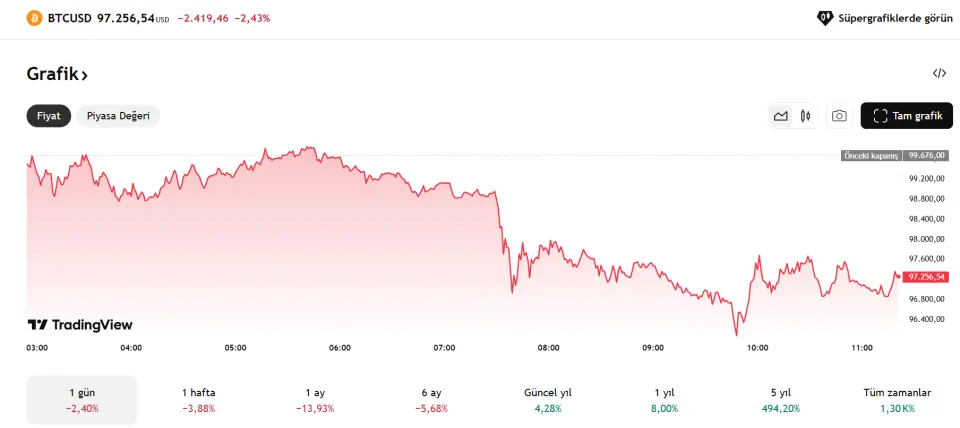Click the current price label 97.256,54 on axis
Viewport: 960px width, 428px height.
(926, 276)
